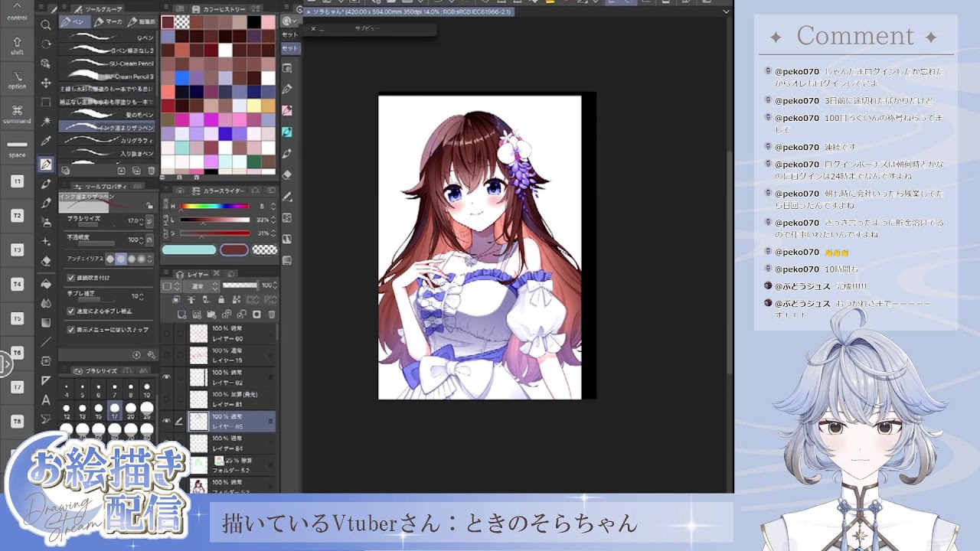980x551 pixels.
Task: Click the command modifier key button
Action: (17, 113)
